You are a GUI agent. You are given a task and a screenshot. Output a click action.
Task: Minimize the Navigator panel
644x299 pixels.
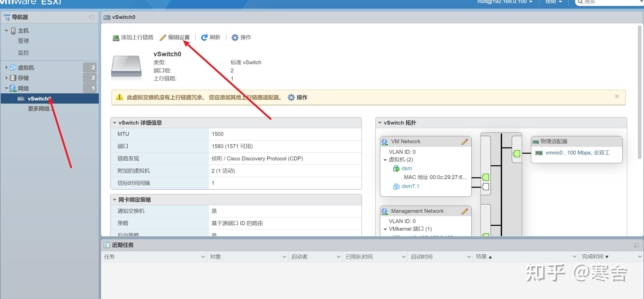92,17
